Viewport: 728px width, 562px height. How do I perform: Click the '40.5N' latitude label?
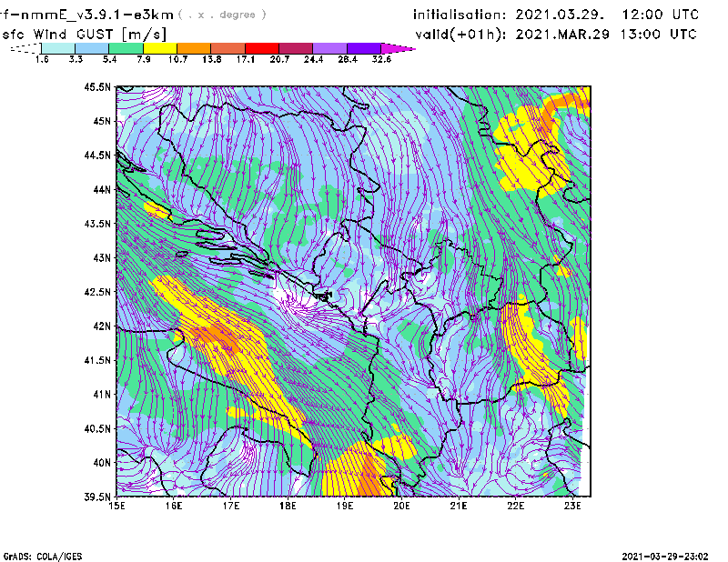(97, 428)
